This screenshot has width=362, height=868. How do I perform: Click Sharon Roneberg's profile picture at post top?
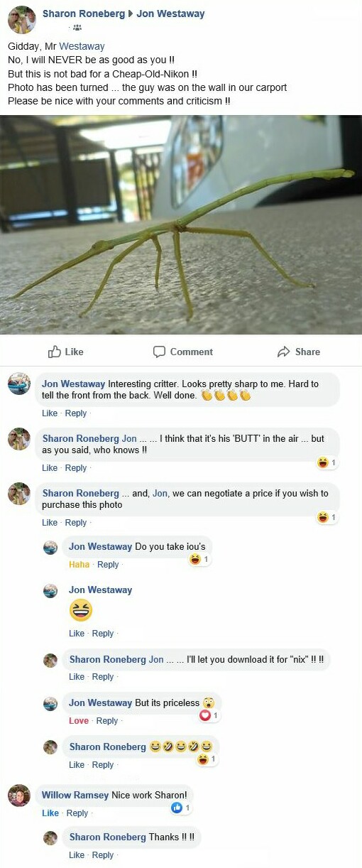(x=21, y=20)
